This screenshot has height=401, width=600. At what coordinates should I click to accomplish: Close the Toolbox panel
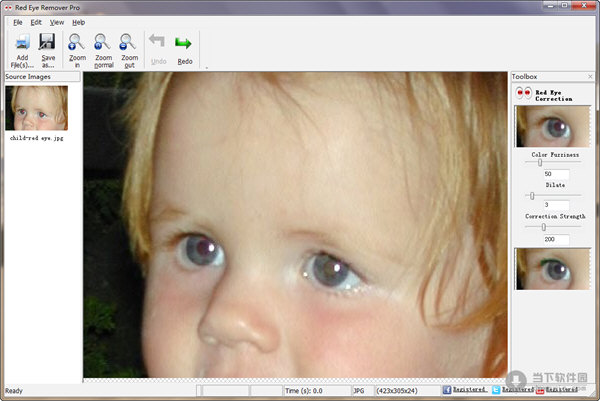tap(590, 77)
